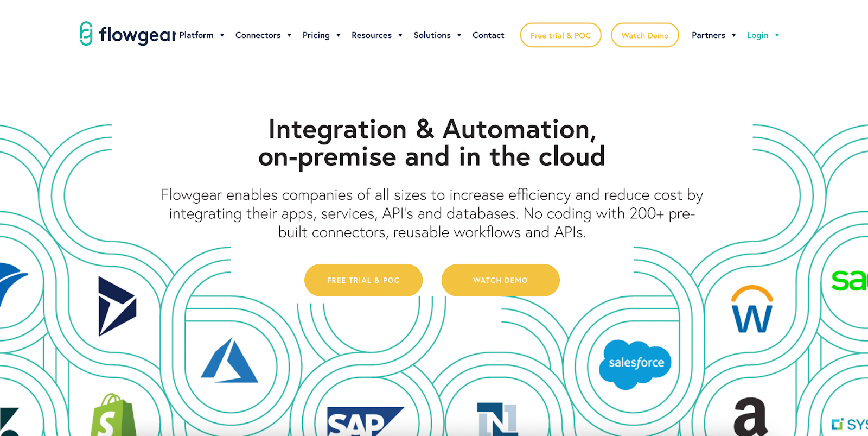
Task: Click the heading 'Integration & Automation,'
Action: (432, 130)
